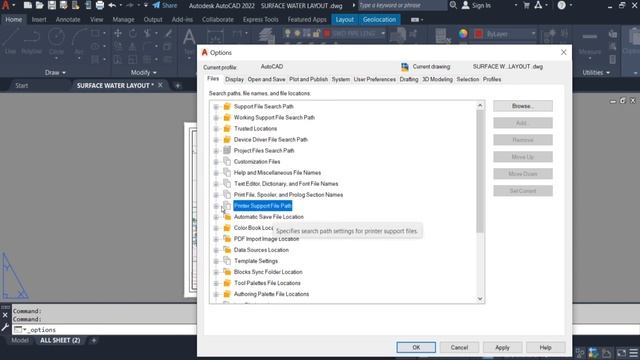The image size is (640, 360).
Task: Click the Save As icon in quick access toolbar
Action: click(64, 5)
